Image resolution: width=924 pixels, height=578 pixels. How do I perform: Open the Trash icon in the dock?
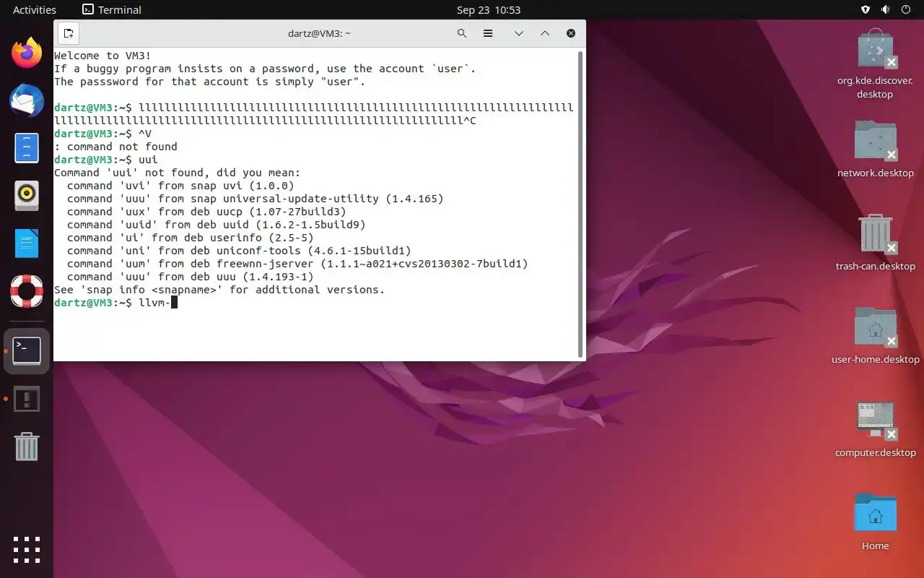(x=27, y=447)
